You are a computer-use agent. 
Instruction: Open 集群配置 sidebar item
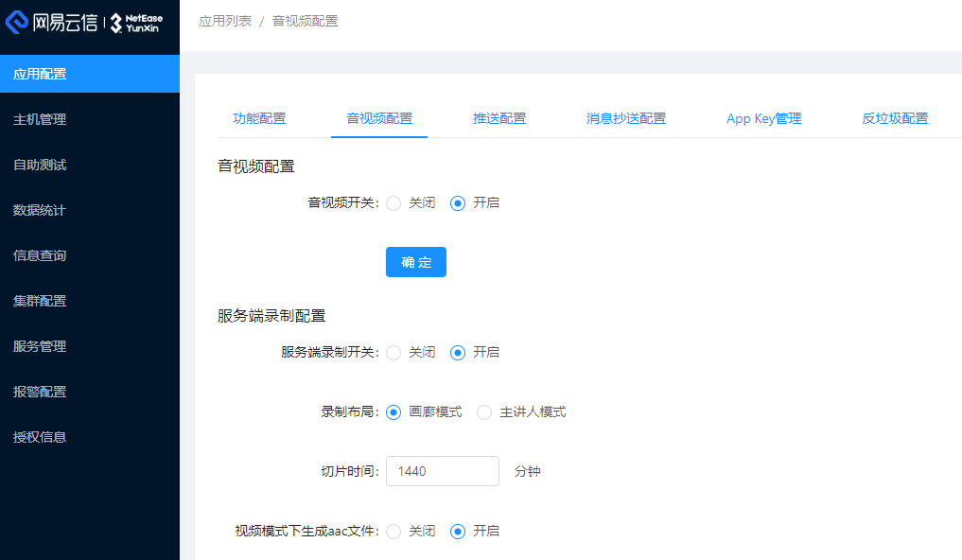[40, 301]
